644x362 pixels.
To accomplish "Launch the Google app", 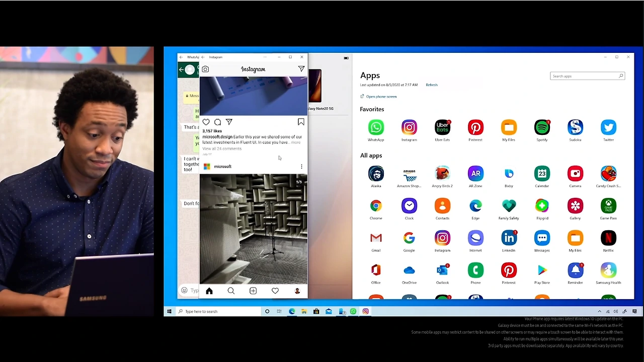I will point(409,238).
